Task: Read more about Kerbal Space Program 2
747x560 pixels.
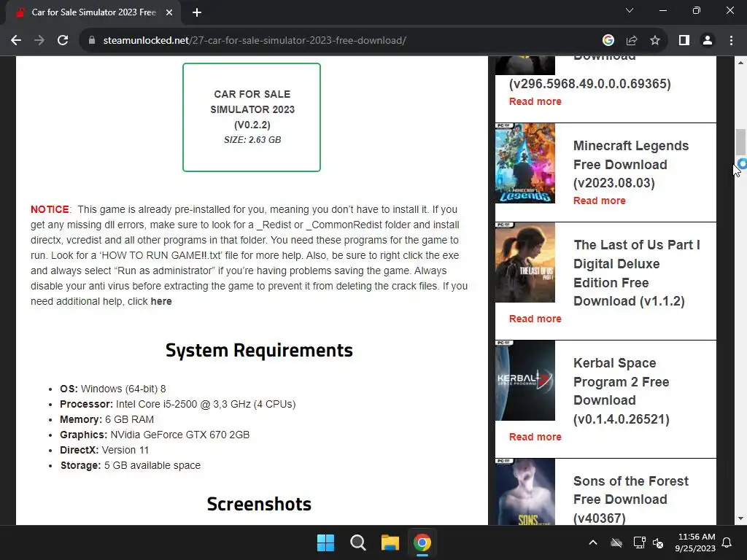Action: (535, 437)
